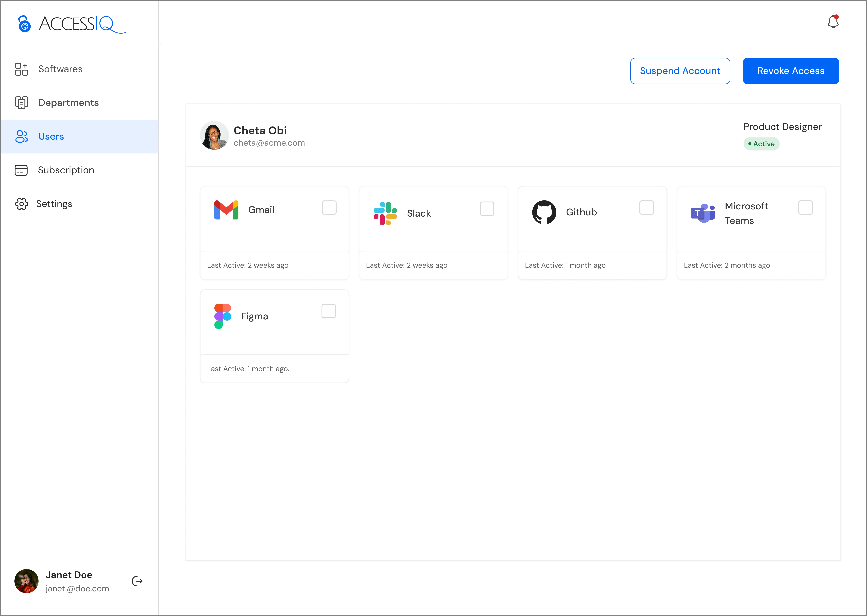Open the Subscription page
The image size is (867, 616).
pos(66,170)
